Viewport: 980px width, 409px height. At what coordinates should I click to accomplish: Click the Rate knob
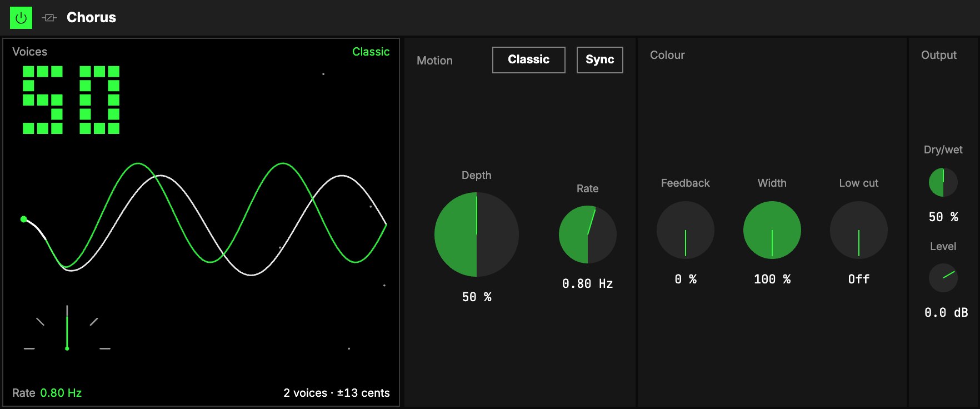pos(588,235)
